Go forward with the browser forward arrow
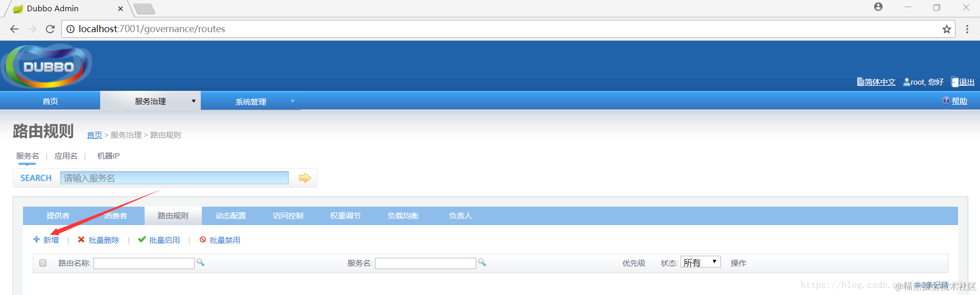Viewport: 980px width, 295px height. pos(32,29)
